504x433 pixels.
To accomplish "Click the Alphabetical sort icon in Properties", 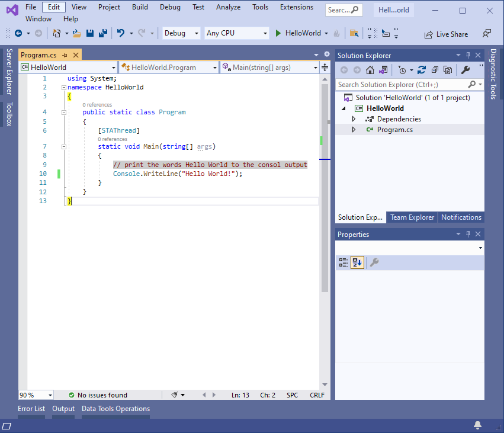I will (357, 262).
